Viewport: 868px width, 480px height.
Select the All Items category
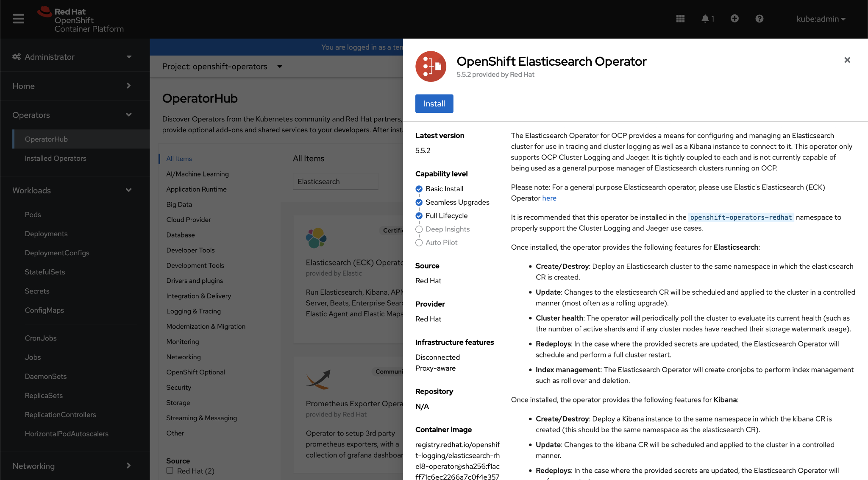point(179,159)
